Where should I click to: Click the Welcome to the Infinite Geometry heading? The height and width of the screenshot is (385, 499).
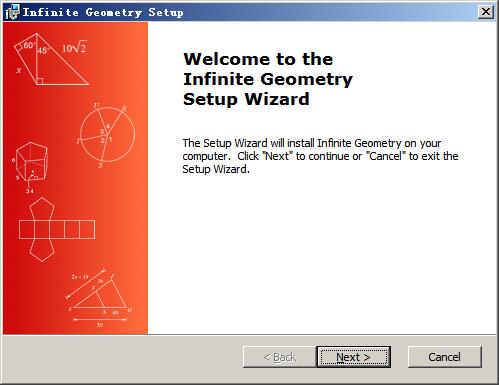coord(267,79)
